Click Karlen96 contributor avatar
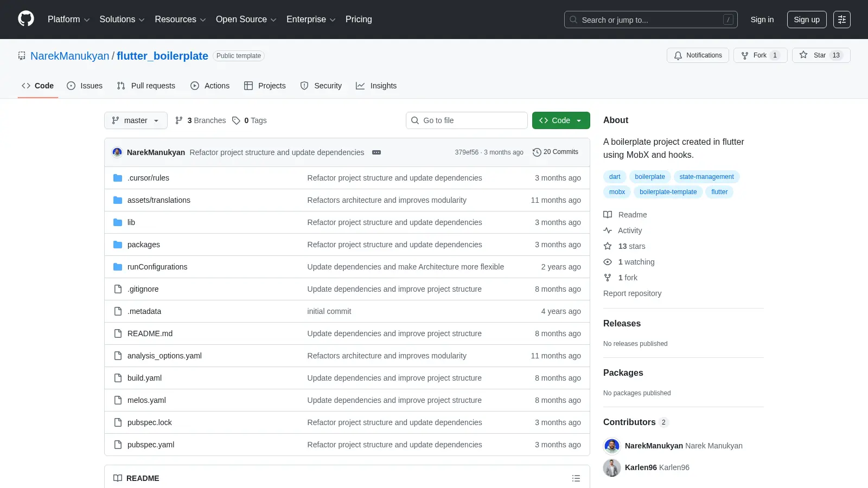868x488 pixels. 612,467
